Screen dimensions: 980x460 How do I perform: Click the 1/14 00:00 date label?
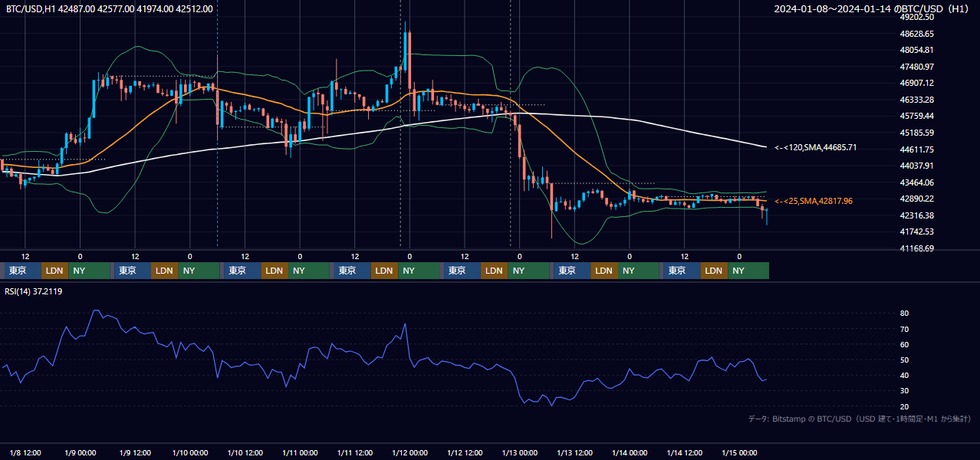pyautogui.click(x=629, y=452)
